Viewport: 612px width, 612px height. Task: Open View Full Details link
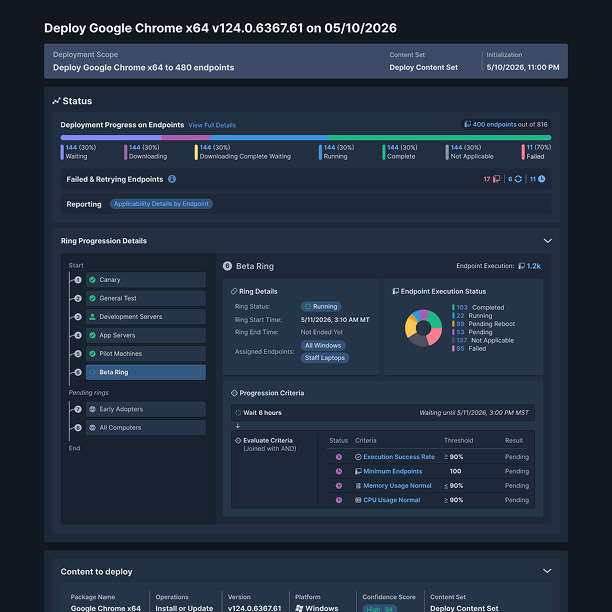(x=212, y=125)
